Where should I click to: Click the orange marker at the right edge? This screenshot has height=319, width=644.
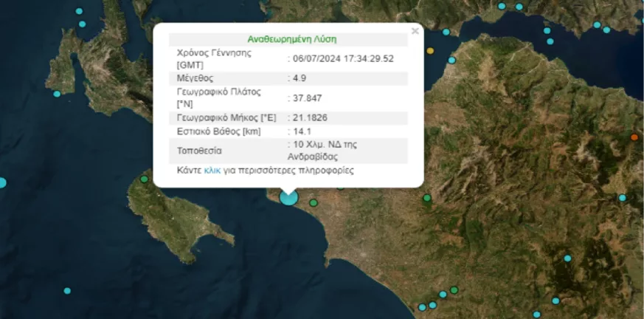tap(634, 137)
